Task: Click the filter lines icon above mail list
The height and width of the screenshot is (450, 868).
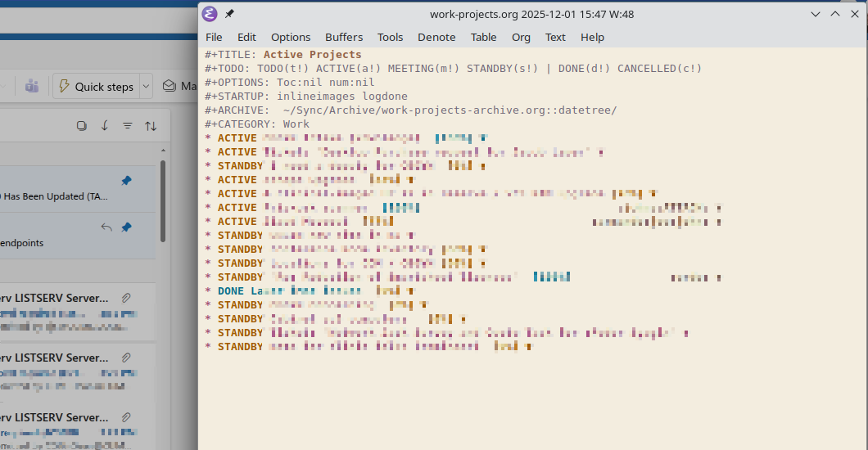Action: [127, 125]
